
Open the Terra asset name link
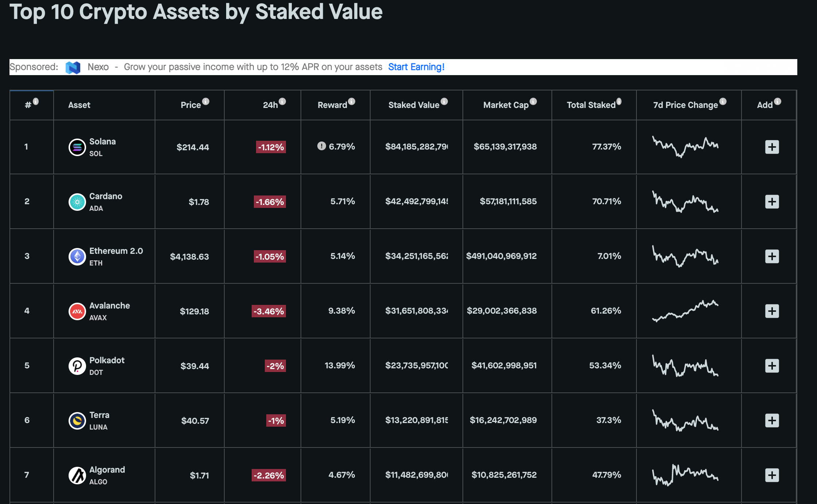(x=99, y=415)
